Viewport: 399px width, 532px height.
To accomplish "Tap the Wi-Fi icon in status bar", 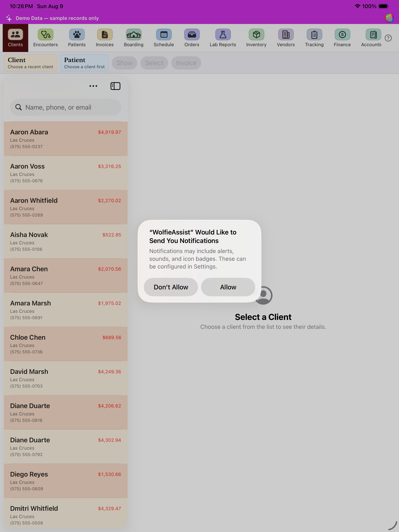I will pos(357,6).
